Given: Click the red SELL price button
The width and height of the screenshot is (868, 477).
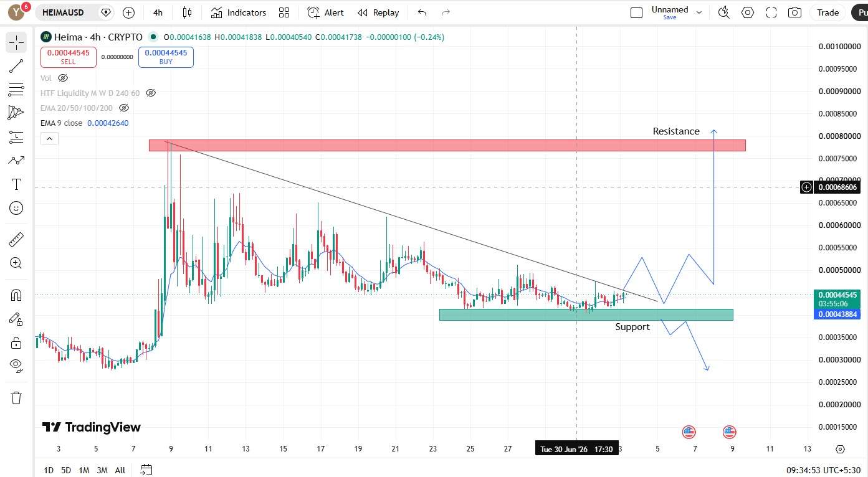Looking at the screenshot, I should pos(69,57).
